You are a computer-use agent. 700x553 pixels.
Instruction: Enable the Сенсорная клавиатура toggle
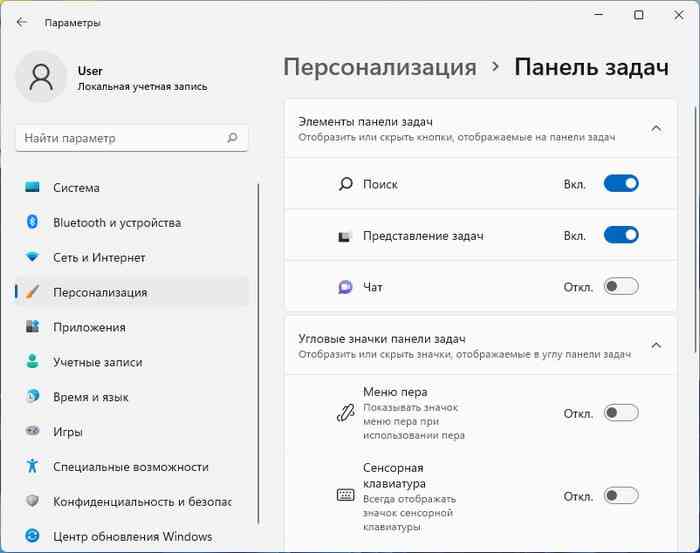[621, 495]
